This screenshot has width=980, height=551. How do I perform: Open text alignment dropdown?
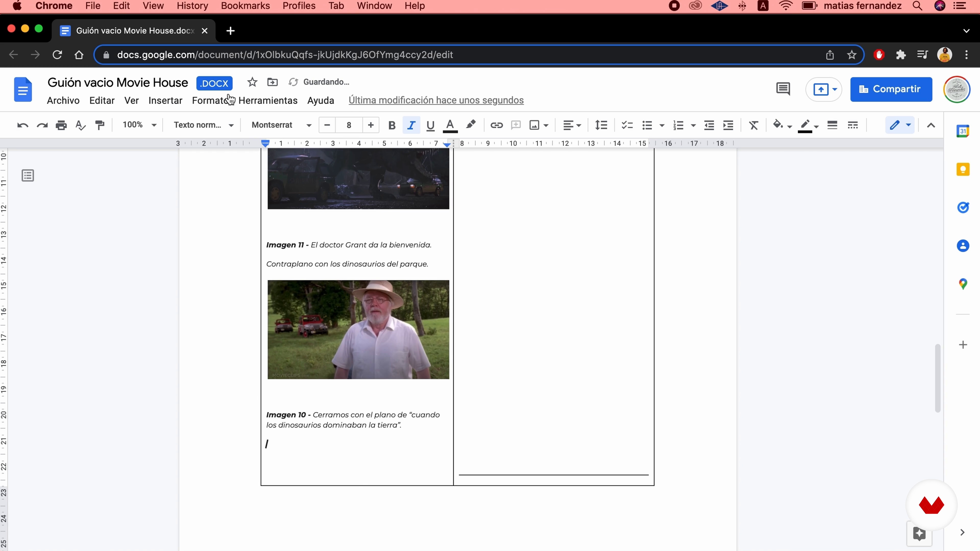coord(572,125)
